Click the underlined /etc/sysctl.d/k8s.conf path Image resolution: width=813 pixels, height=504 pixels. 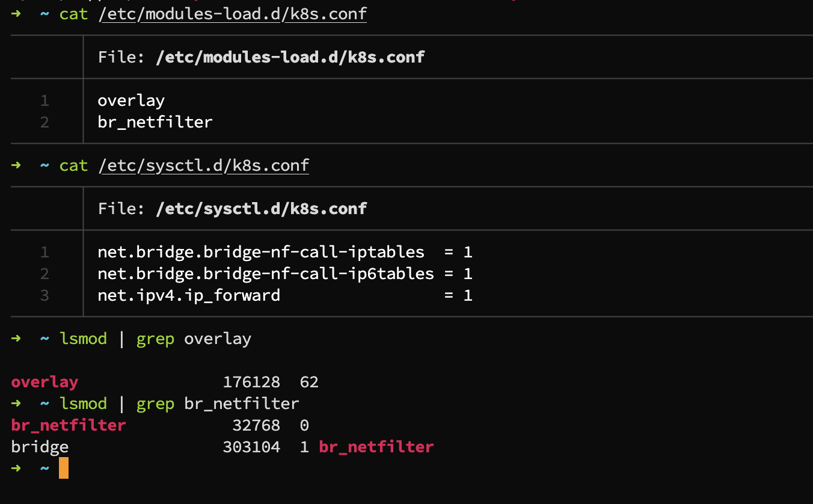[x=203, y=165]
